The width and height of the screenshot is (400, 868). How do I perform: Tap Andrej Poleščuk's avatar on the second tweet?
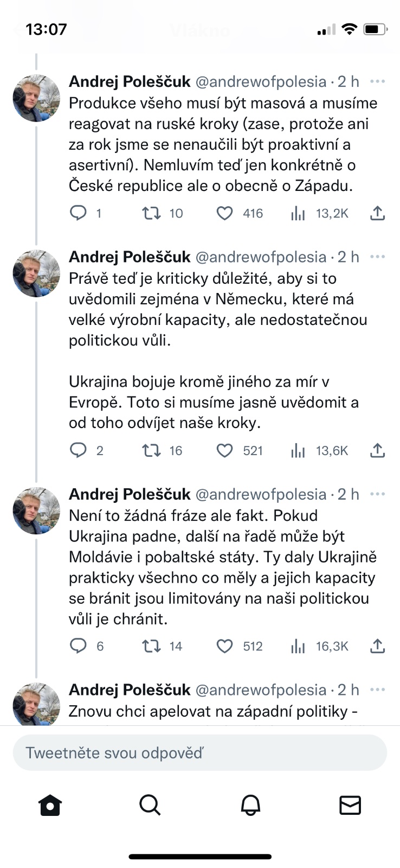coord(36,274)
